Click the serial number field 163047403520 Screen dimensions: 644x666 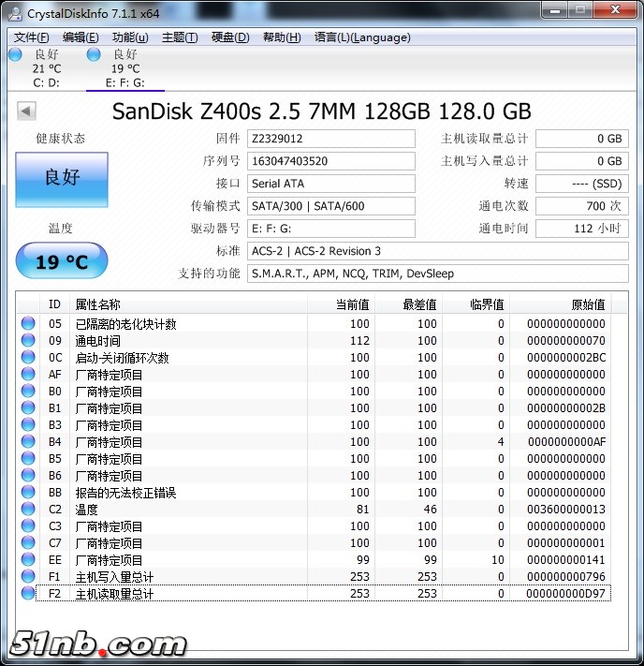point(330,161)
